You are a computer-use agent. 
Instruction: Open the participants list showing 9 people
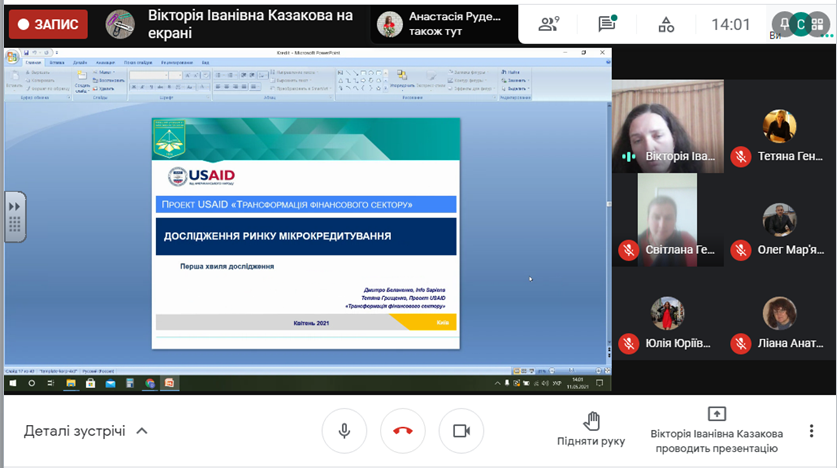click(x=548, y=24)
